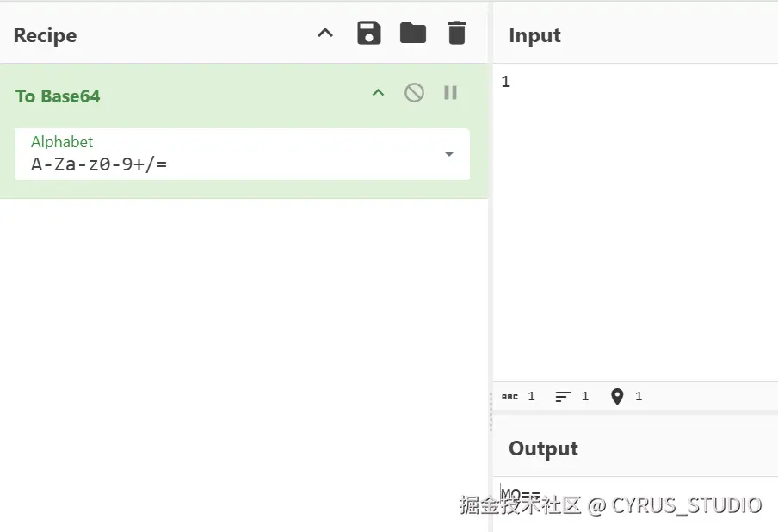Image resolution: width=778 pixels, height=532 pixels.
Task: Click into the Input text area
Action: [635, 222]
